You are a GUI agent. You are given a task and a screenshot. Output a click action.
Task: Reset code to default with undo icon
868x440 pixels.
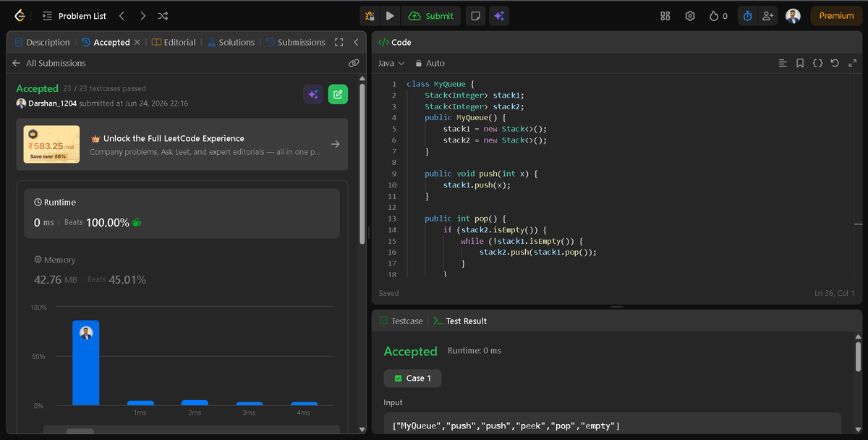(835, 64)
